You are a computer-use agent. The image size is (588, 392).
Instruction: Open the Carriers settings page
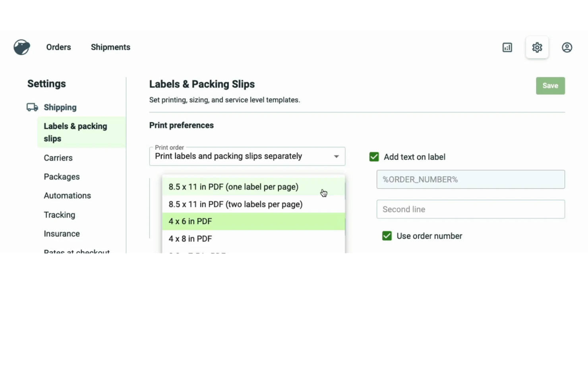pyautogui.click(x=58, y=158)
